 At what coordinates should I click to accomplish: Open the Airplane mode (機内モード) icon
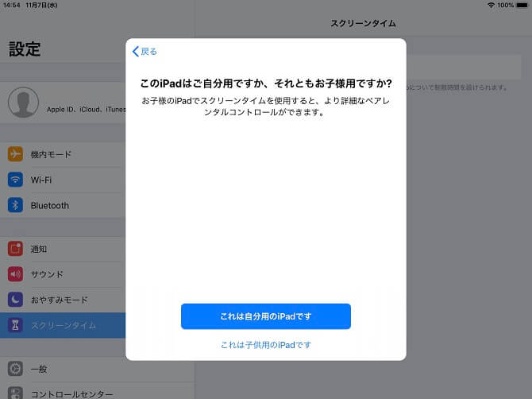pyautogui.click(x=15, y=154)
